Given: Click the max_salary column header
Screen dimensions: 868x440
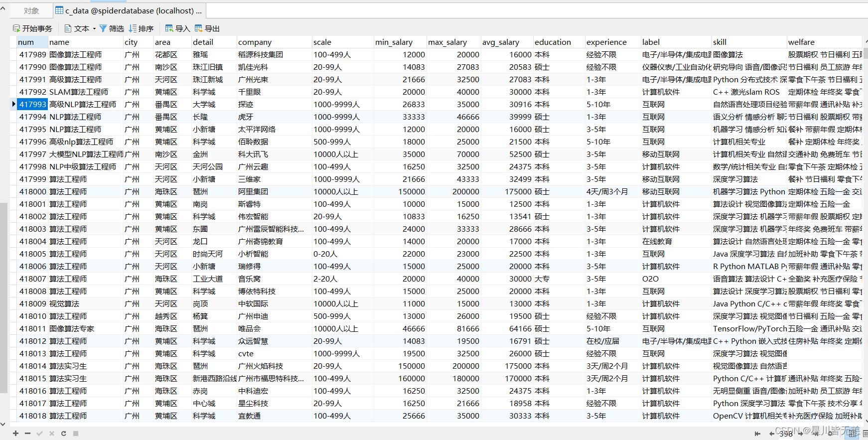Looking at the screenshot, I should (x=453, y=42).
